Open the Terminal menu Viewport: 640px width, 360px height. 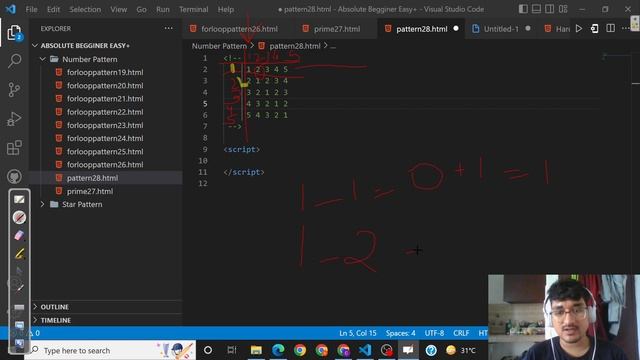pos(193,9)
